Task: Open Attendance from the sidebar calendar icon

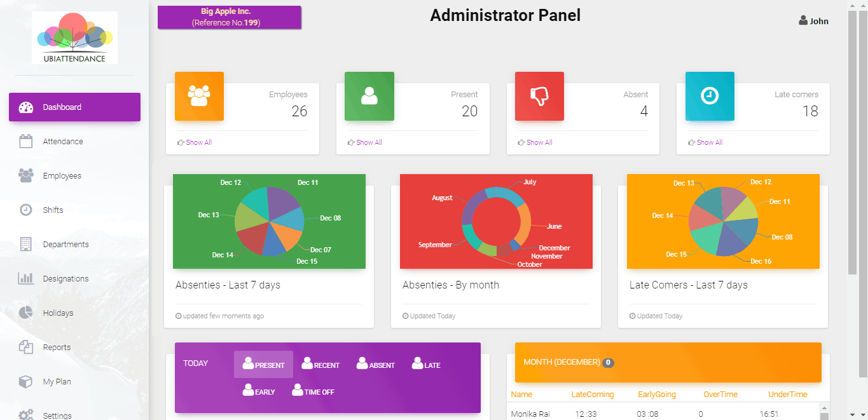Action: 25,142
